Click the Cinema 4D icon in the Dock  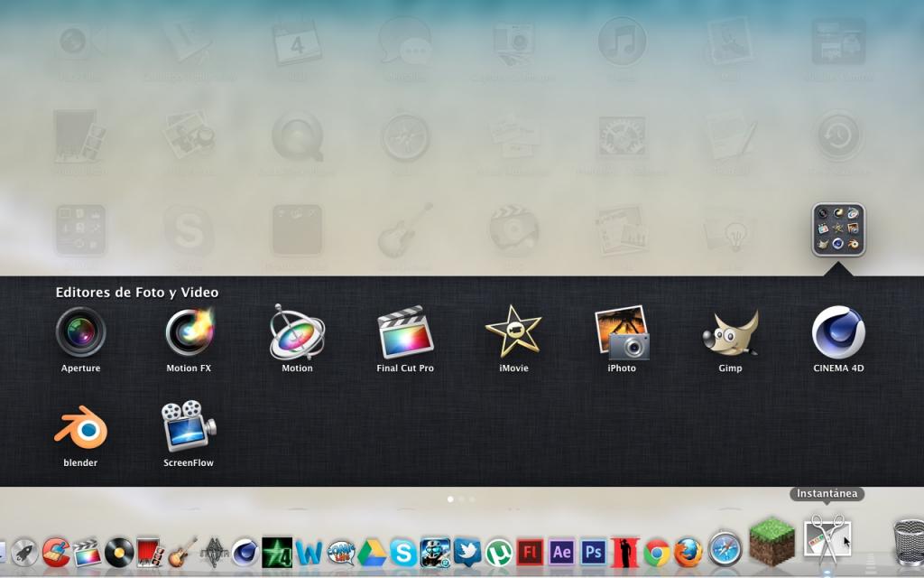point(245,553)
